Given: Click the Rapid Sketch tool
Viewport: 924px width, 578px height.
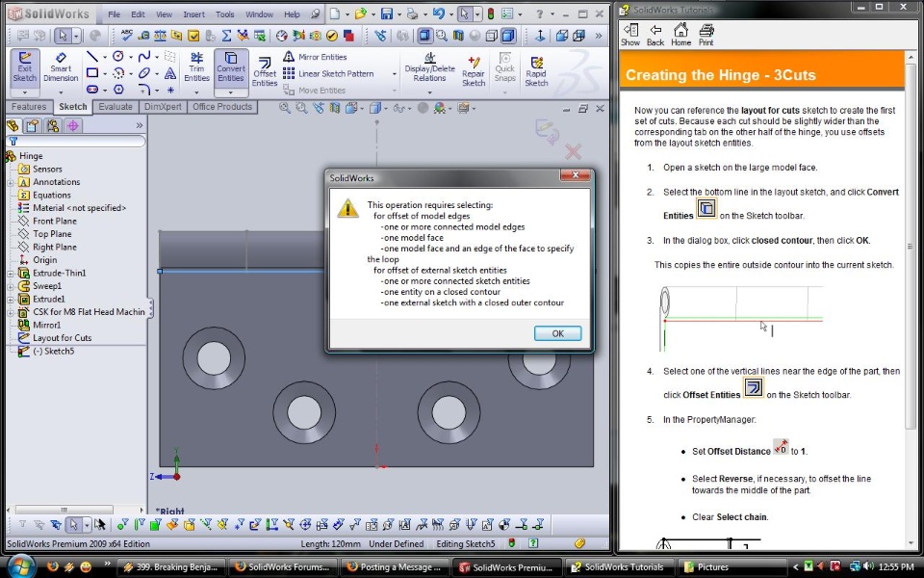Looking at the screenshot, I should point(536,71).
